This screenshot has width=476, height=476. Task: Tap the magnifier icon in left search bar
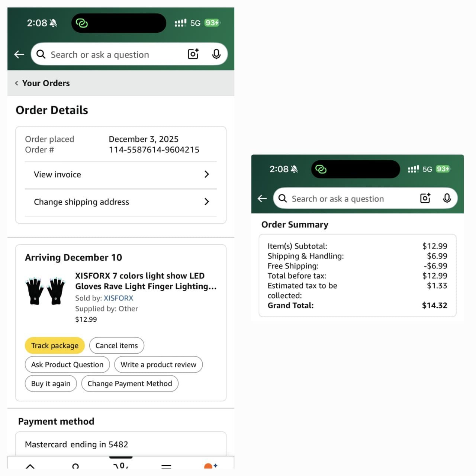tap(41, 55)
